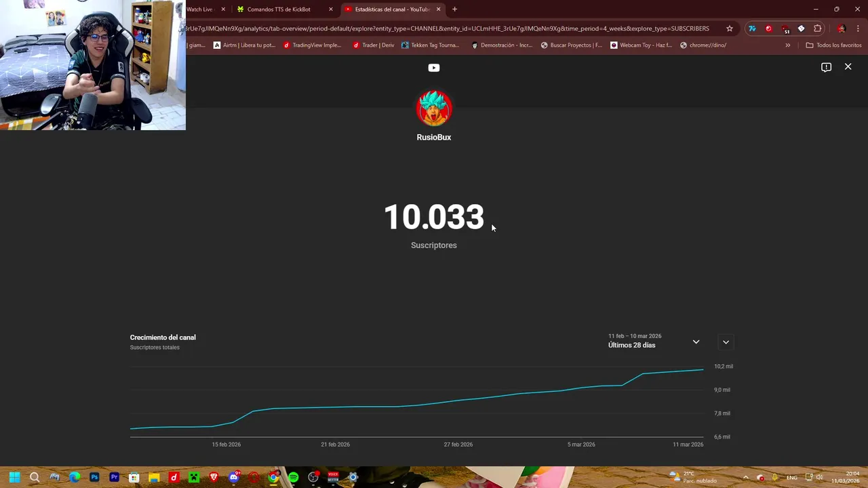The height and width of the screenshot is (488, 868).
Task: Open the white B extension icon
Action: coord(802,28)
